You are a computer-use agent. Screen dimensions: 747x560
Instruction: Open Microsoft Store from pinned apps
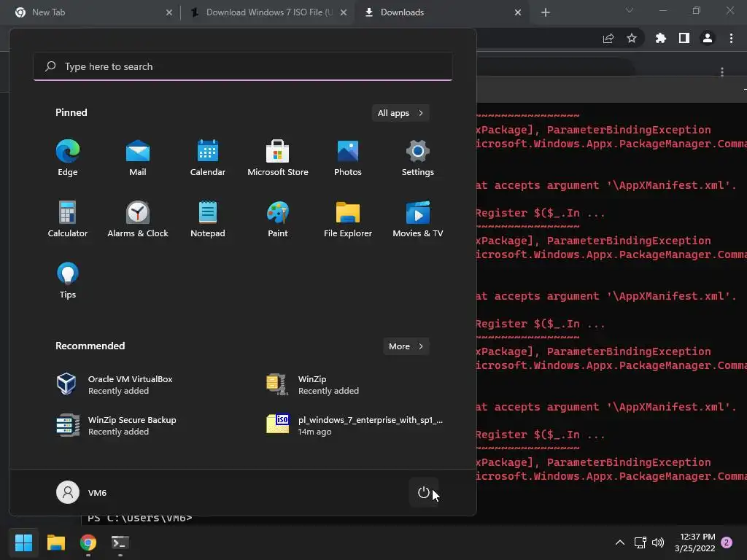click(278, 158)
